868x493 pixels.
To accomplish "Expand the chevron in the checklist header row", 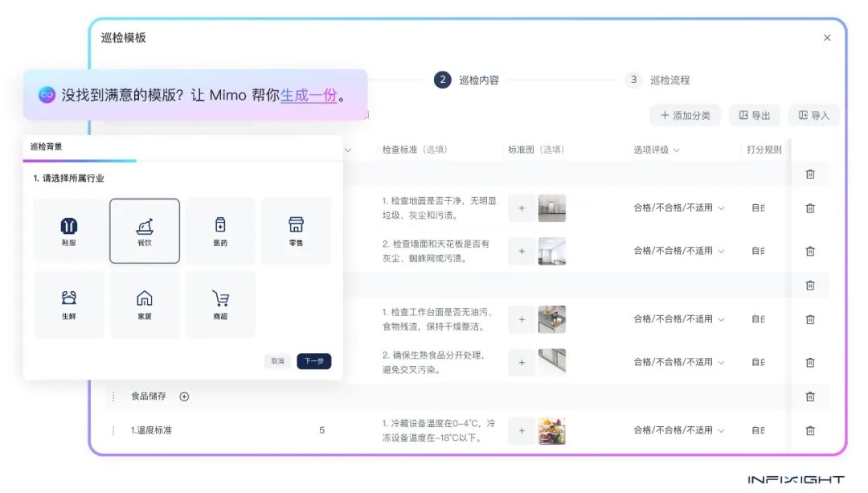I will (347, 150).
